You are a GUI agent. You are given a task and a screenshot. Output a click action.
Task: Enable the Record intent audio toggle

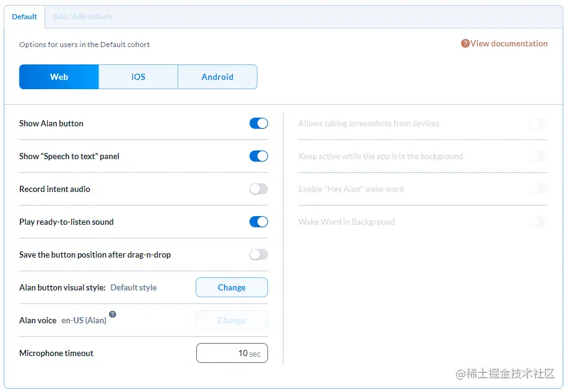(x=259, y=189)
